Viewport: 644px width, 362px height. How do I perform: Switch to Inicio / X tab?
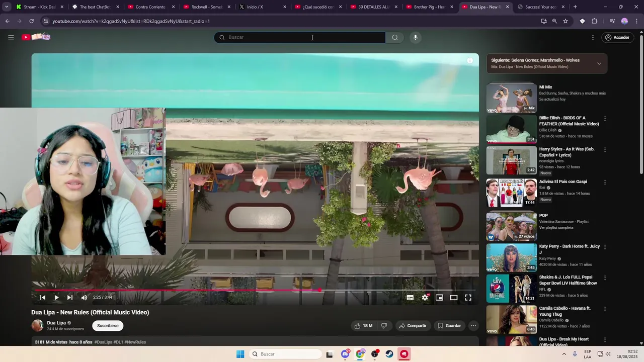click(262, 7)
